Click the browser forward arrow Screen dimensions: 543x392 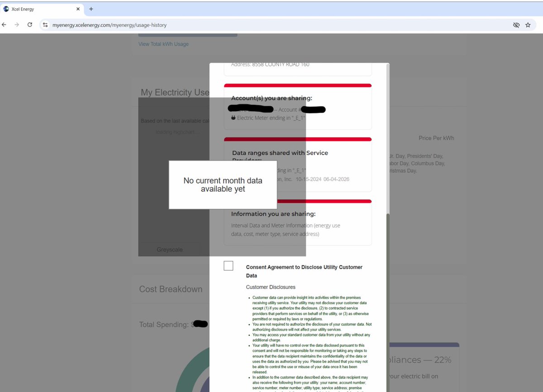[x=17, y=25]
